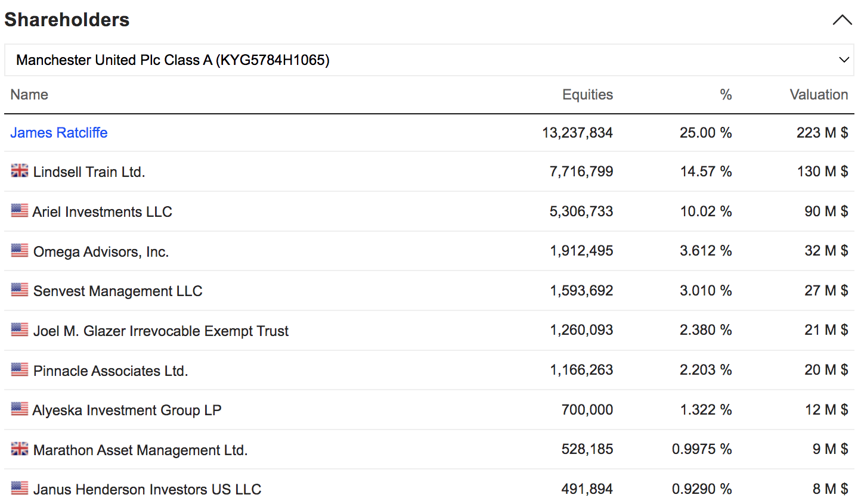
Task: Click the Shareholders section heading
Action: tap(67, 20)
